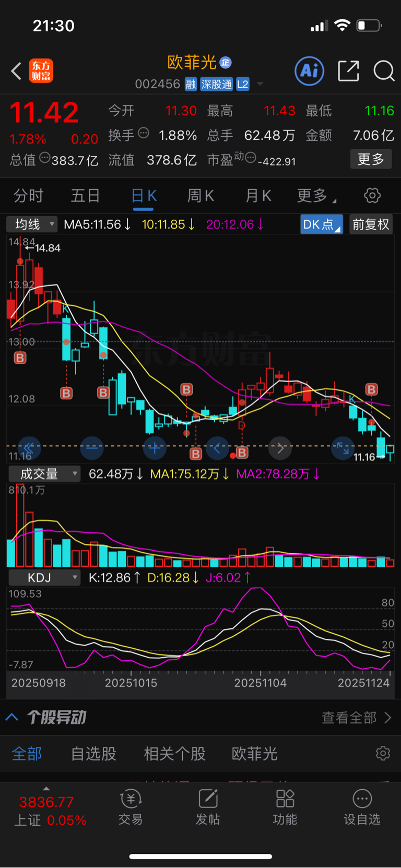The image size is (401, 868).
Task: Expand the stock title dropdown arrow
Action: [260, 84]
